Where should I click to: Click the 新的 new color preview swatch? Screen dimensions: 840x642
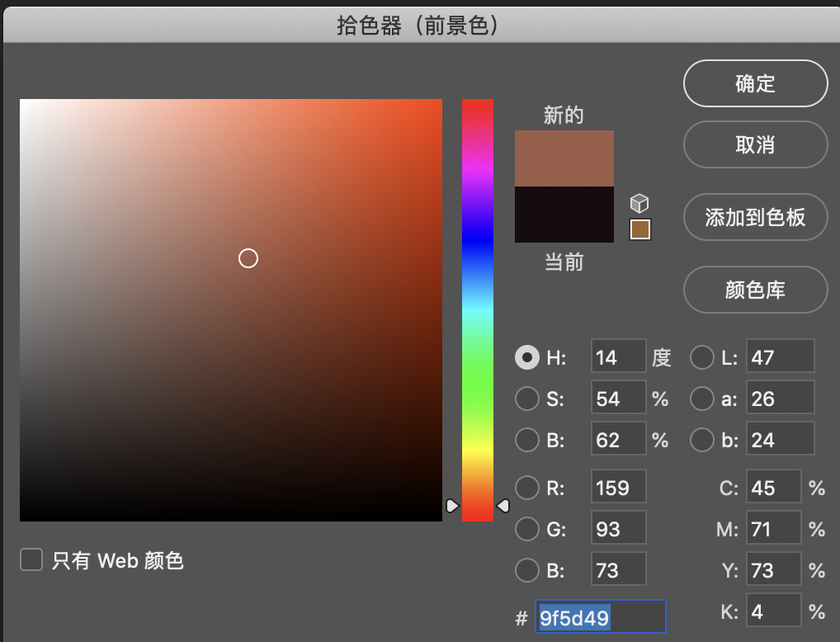point(564,158)
